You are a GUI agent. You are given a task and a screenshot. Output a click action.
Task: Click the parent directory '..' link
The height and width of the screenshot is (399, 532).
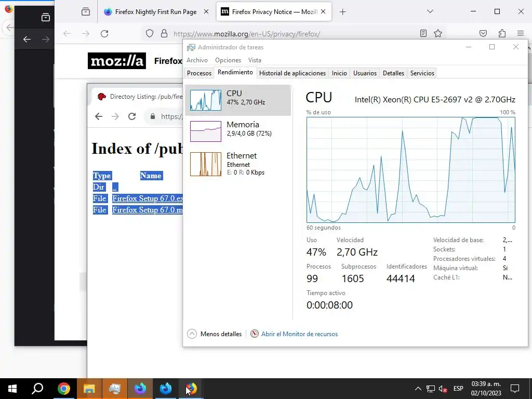(115, 187)
